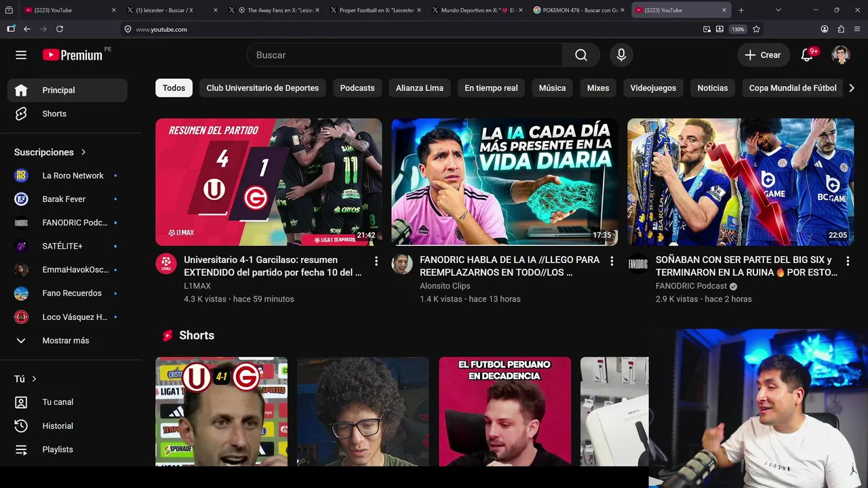Start voice search with microphone icon
The width and height of the screenshot is (868, 488).
[621, 55]
